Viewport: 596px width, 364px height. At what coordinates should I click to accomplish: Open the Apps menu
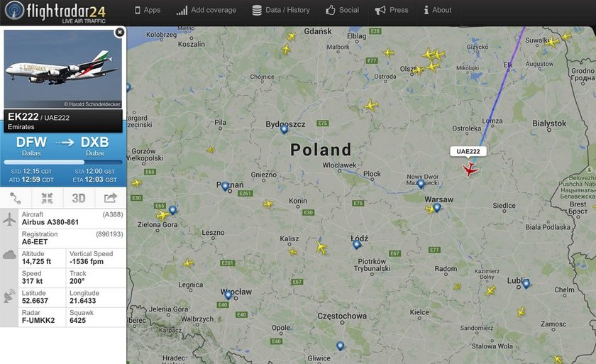tap(148, 10)
